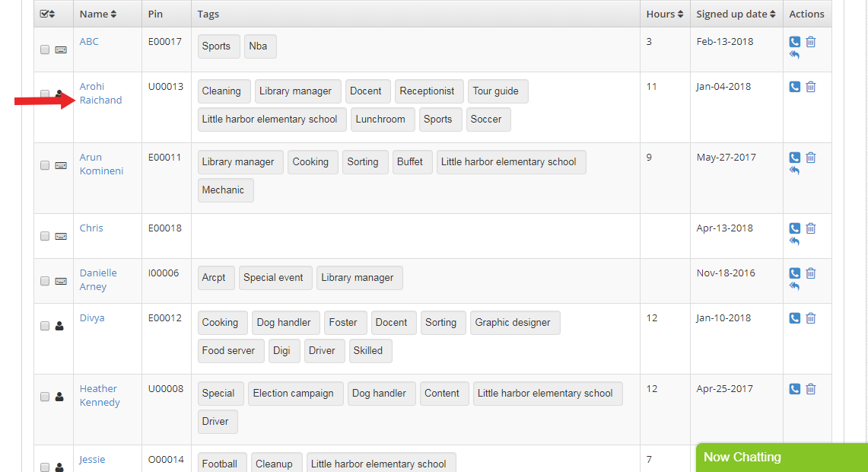Screen dimensions: 868x472
Task: Click the keyboard icon beside Chris
Action: coord(61,237)
